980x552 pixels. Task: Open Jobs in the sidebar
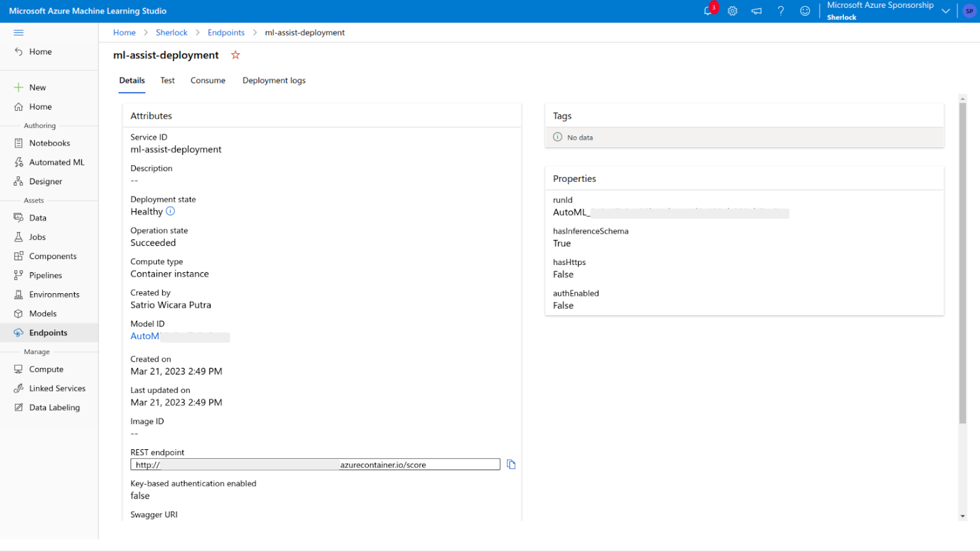click(x=37, y=237)
